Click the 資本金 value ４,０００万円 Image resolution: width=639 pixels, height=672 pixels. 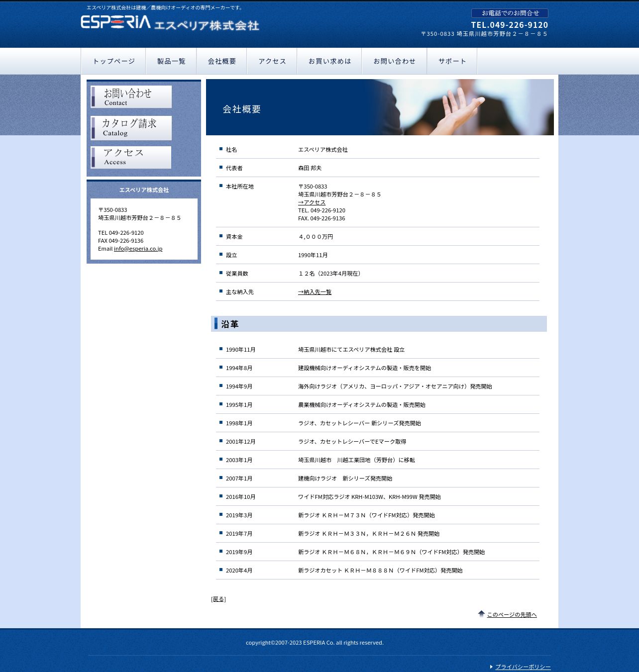(x=316, y=237)
